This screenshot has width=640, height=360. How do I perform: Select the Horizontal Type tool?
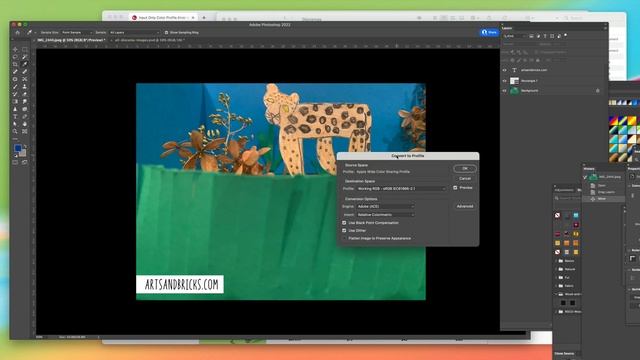click(x=16, y=116)
